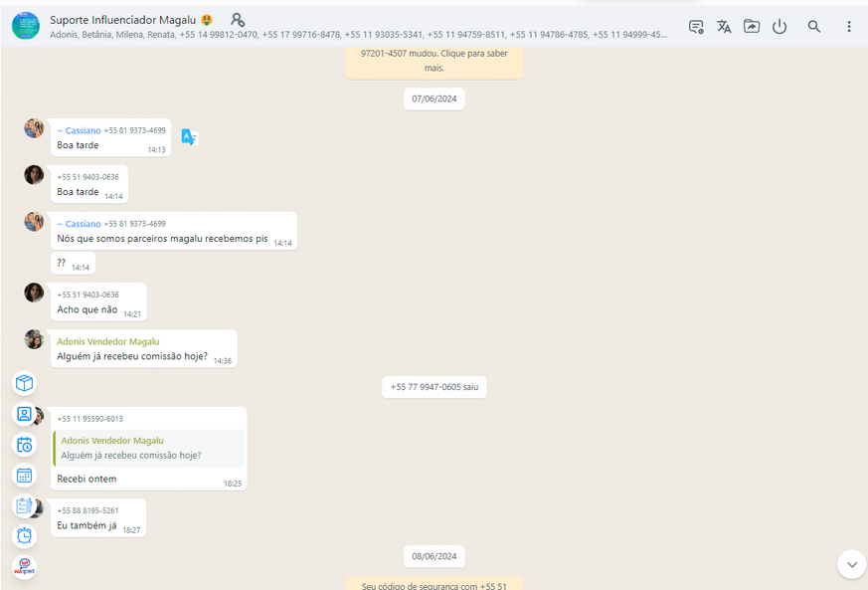
Task: Translate Cassiano's 14:13 "Boa tarde" message
Action: click(189, 137)
